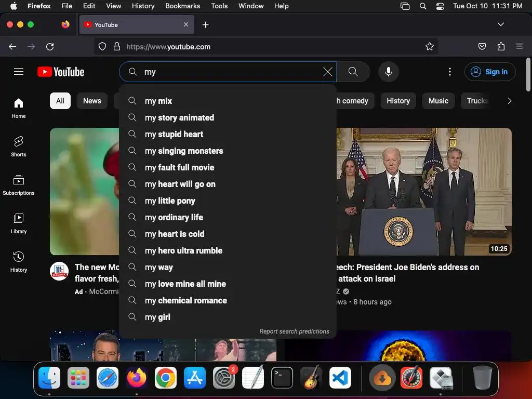This screenshot has height=399, width=532.
Task: Open the View menu
Action: pyautogui.click(x=113, y=6)
